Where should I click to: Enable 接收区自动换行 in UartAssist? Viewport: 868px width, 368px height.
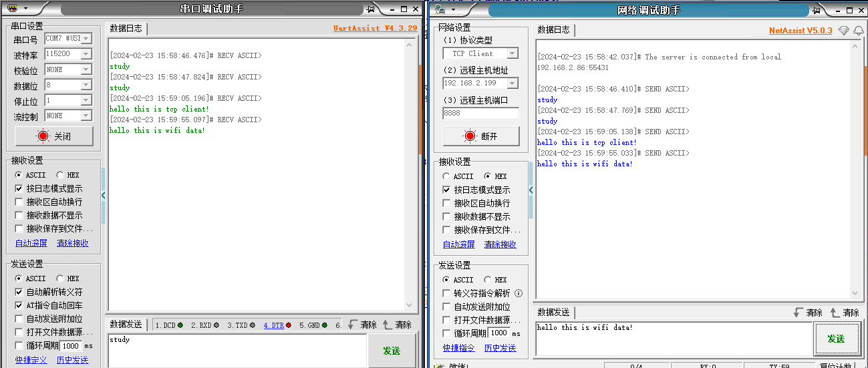click(x=19, y=202)
